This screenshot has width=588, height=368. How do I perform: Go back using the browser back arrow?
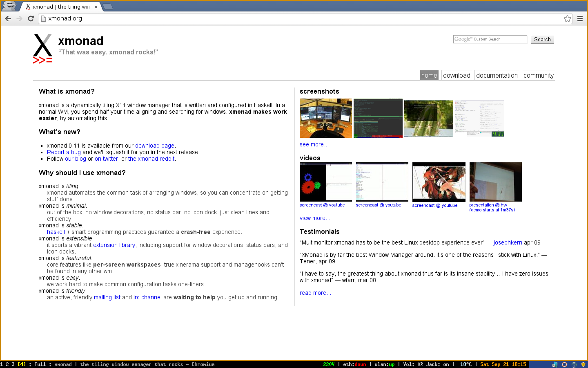coord(8,18)
